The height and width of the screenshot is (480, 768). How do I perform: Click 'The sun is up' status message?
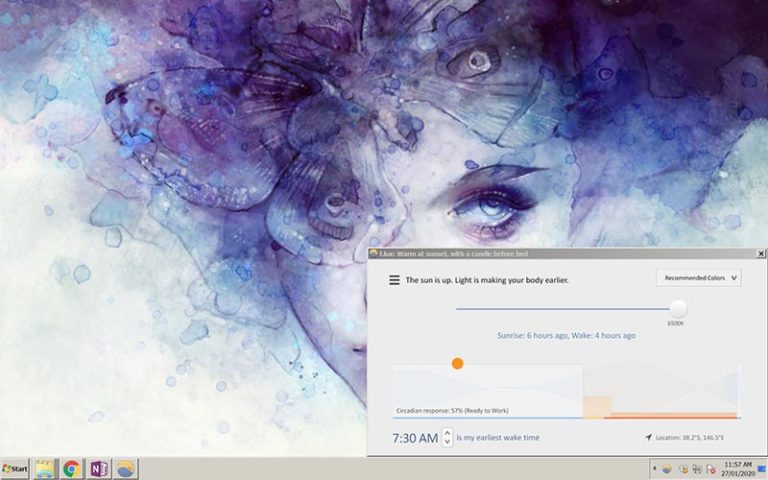pyautogui.click(x=487, y=280)
